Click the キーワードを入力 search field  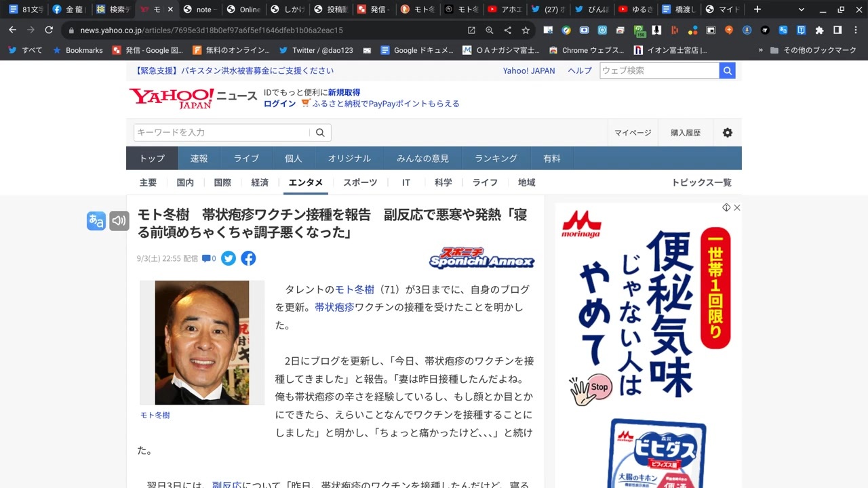point(222,132)
